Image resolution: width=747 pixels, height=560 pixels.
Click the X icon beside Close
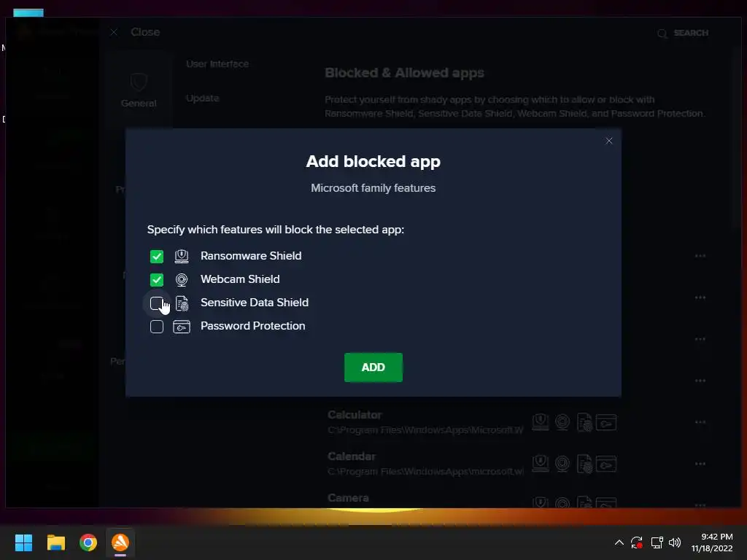pos(114,32)
